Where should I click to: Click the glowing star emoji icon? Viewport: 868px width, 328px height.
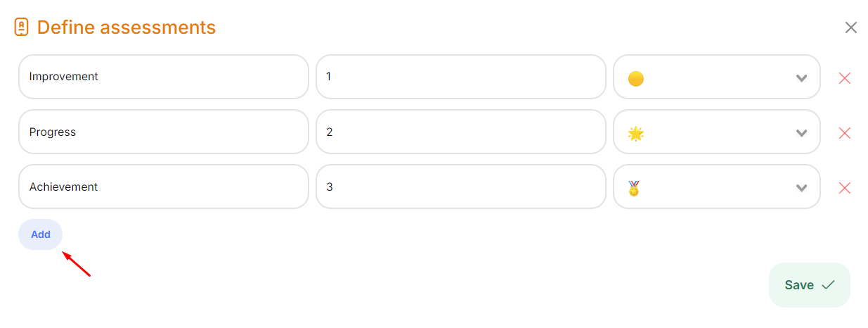(635, 133)
